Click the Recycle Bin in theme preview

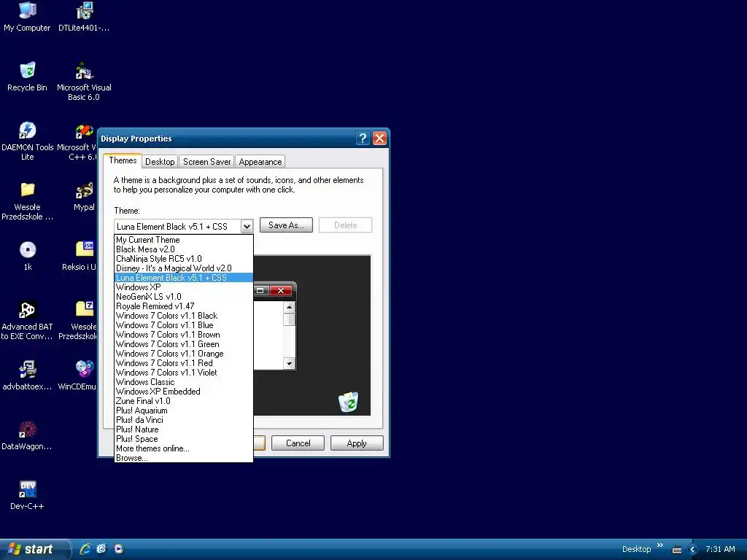coord(349,402)
